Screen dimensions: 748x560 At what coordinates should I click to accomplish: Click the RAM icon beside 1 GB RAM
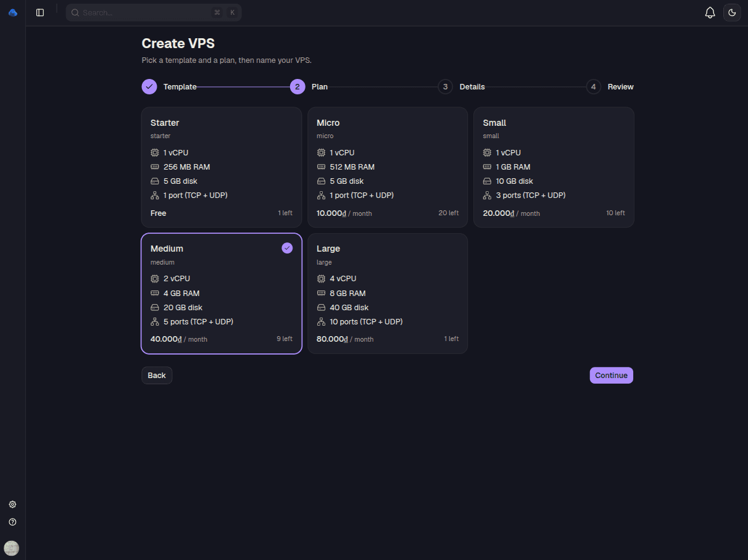pyautogui.click(x=487, y=167)
